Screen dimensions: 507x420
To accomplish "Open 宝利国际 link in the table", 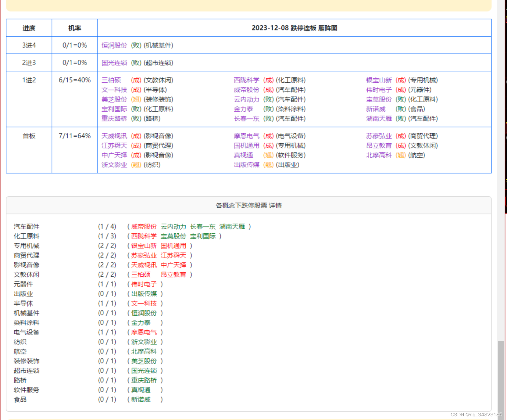I will click(x=114, y=109).
